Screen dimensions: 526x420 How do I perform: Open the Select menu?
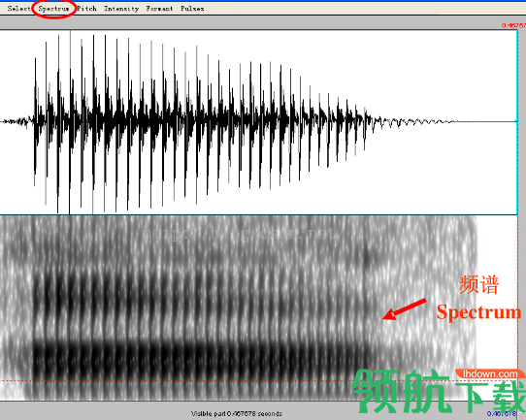click(x=18, y=9)
